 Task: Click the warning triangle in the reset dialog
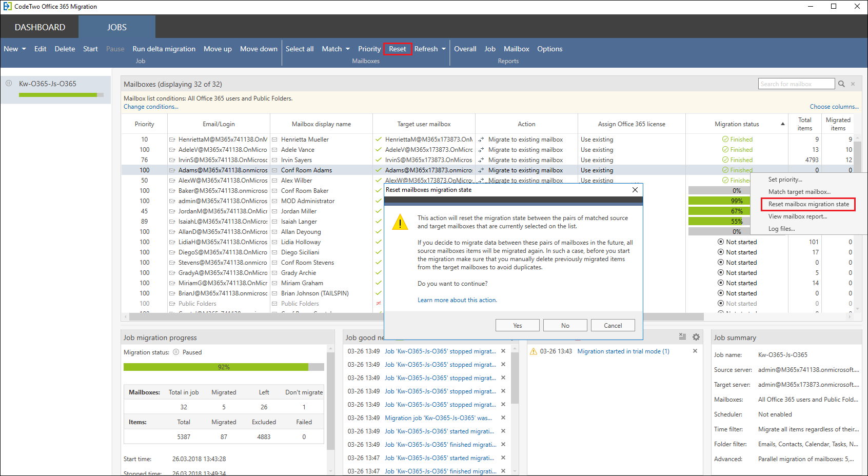coord(400,222)
